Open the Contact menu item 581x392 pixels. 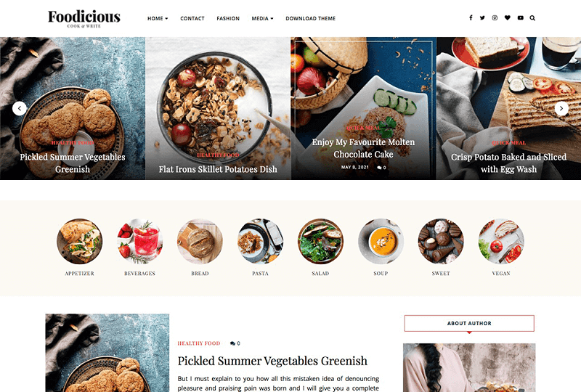point(192,18)
